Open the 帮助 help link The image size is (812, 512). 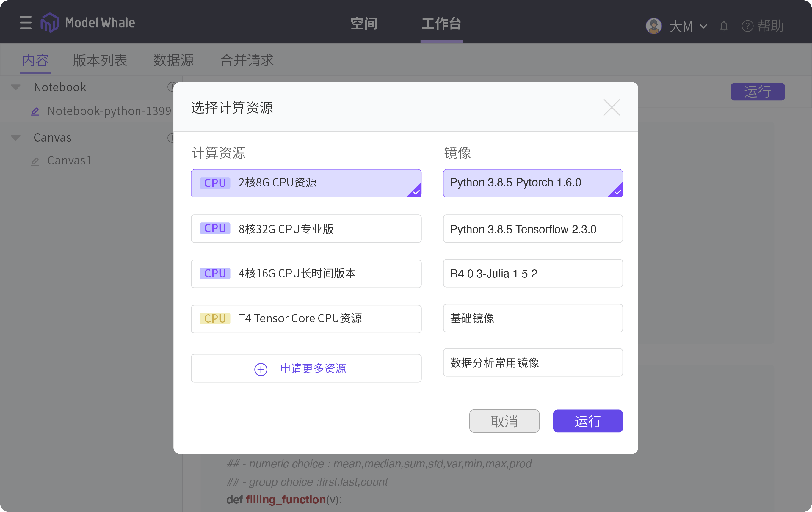coord(763,26)
